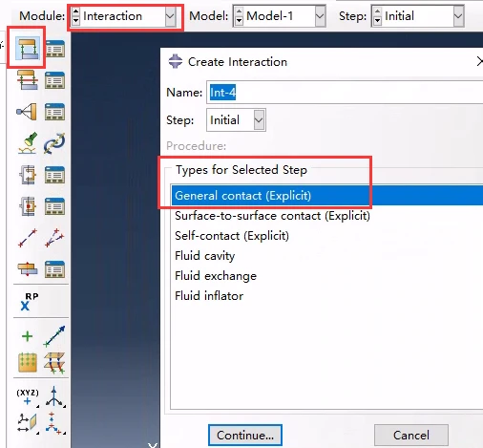Screen dimensions: 483x448
Task: Click the layered planes projection points tool
Action: point(54,363)
